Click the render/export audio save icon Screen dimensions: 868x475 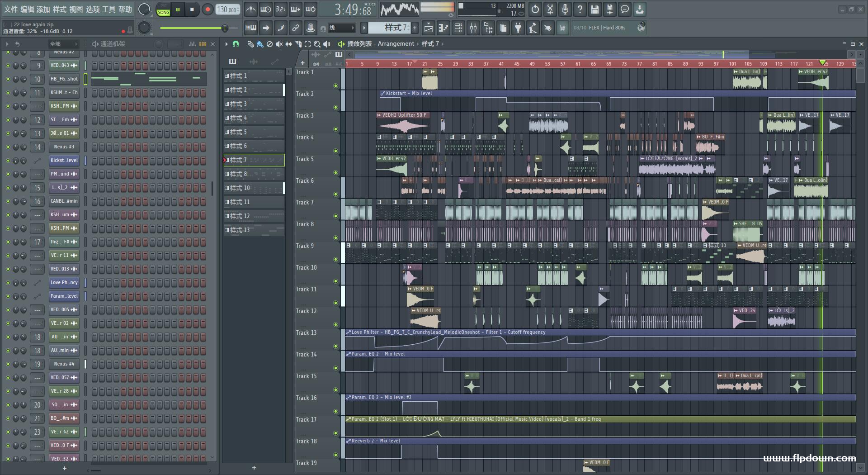point(610,9)
